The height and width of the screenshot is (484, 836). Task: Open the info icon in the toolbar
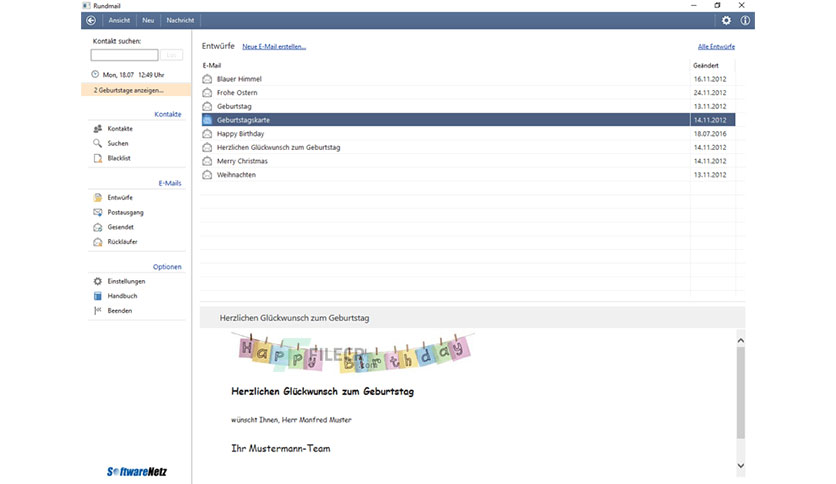(x=745, y=20)
